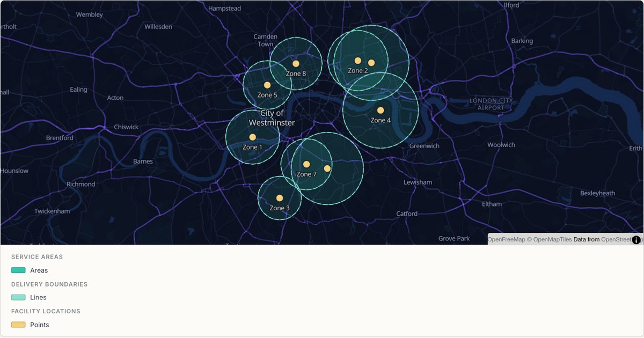
Task: Click the "Bexleyheath" place label
Action: click(598, 193)
